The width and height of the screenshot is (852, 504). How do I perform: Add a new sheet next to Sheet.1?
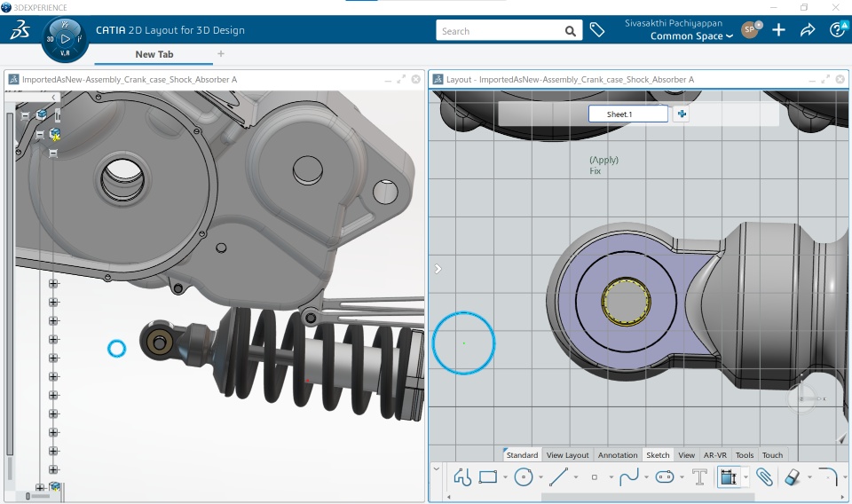point(681,114)
